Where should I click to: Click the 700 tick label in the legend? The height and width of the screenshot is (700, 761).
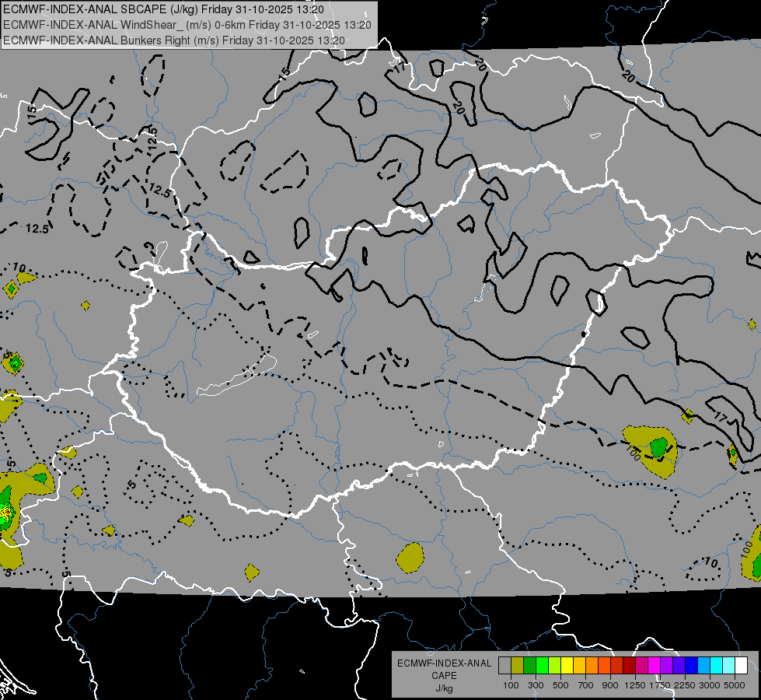(x=586, y=685)
